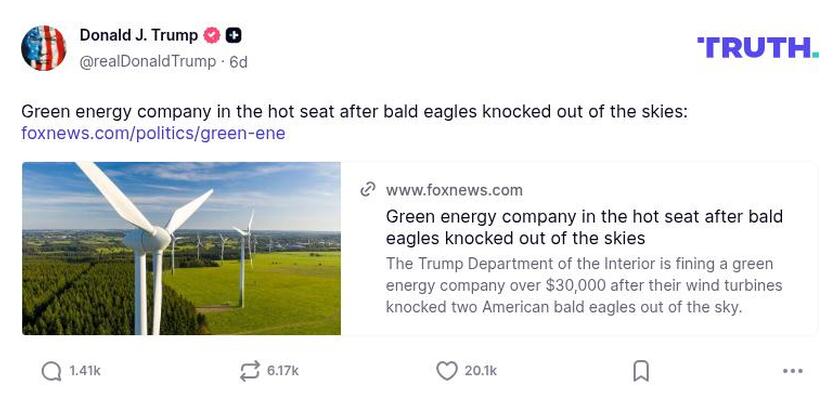The height and width of the screenshot is (405, 840).
Task: Click the ReTruth repost icon
Action: tap(250, 371)
